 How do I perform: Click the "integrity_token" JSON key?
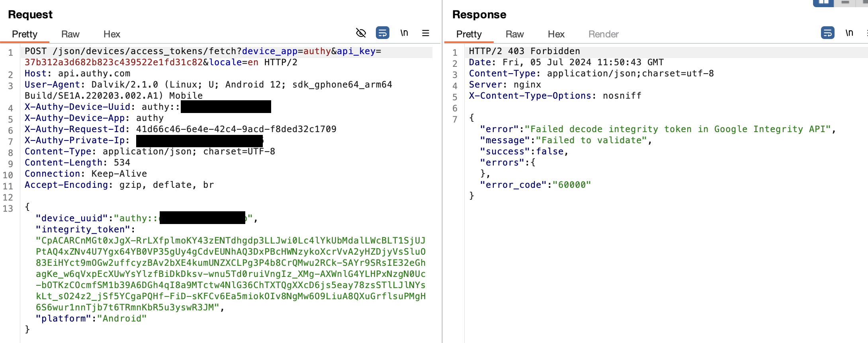click(x=83, y=230)
